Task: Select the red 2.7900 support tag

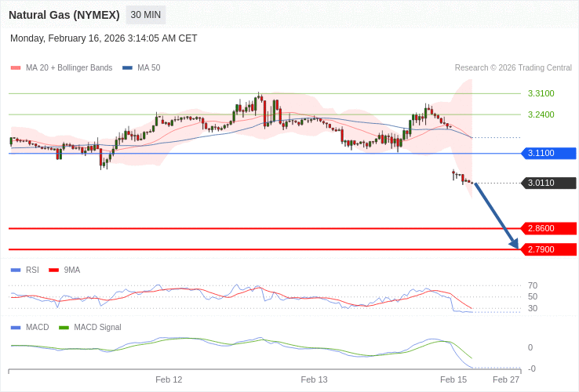Action: point(548,249)
